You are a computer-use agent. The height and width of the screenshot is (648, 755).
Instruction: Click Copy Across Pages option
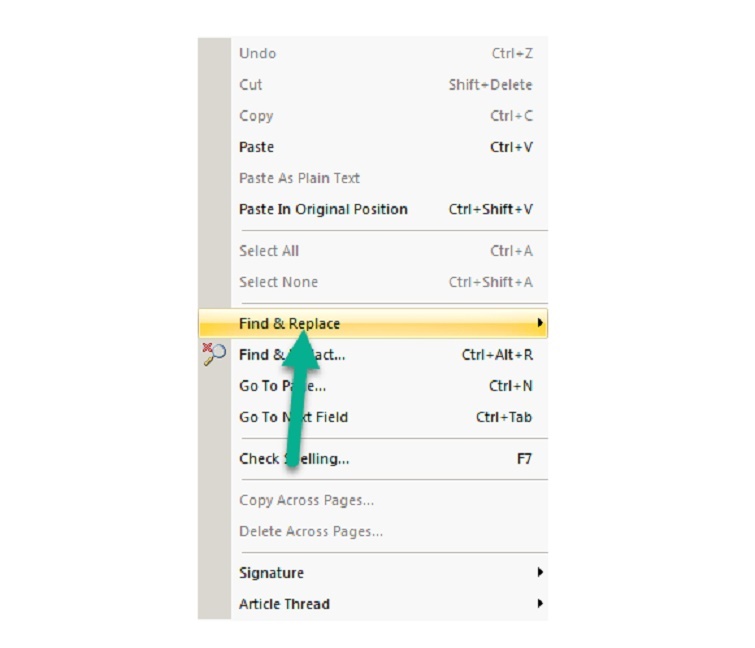306,500
